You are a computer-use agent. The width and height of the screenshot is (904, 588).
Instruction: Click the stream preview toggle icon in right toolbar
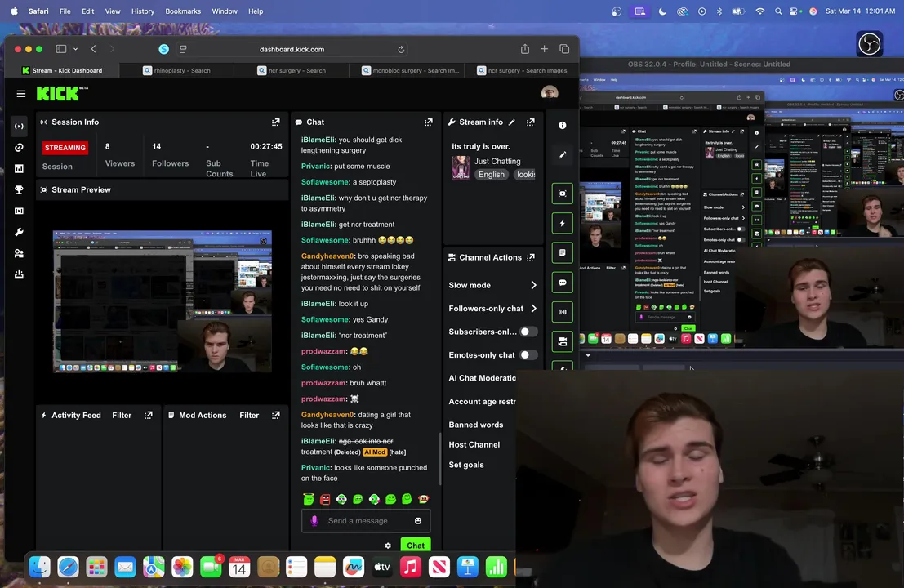click(562, 194)
